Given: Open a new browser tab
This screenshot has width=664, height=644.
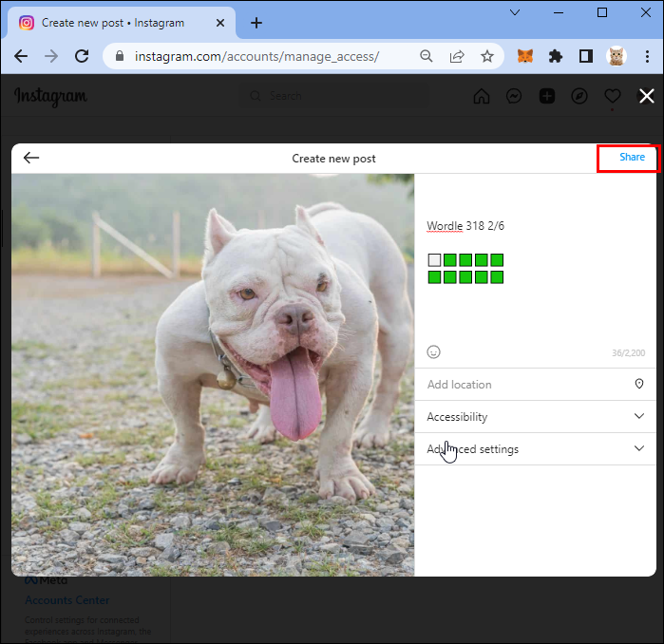Looking at the screenshot, I should click(x=256, y=23).
